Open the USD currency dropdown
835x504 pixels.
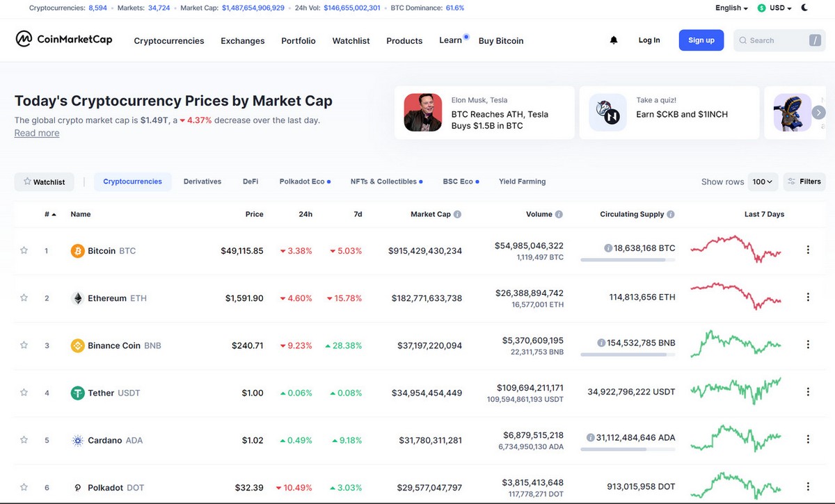pos(774,8)
